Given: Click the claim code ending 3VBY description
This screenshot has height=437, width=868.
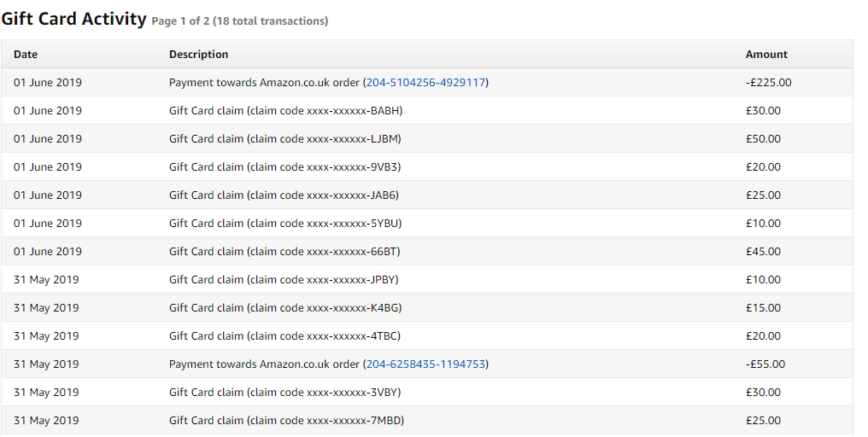Looking at the screenshot, I should pyautogui.click(x=284, y=393).
